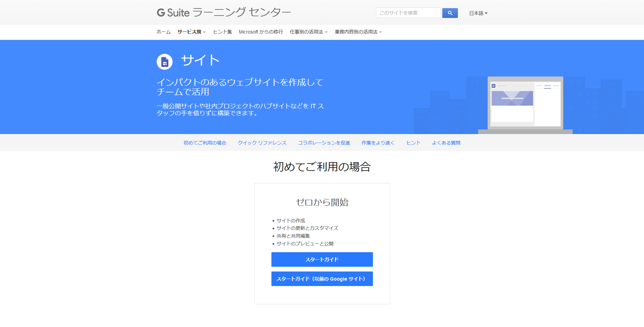Click the G Suite ラーニング センター logo
The image size is (644, 327).
click(224, 13)
